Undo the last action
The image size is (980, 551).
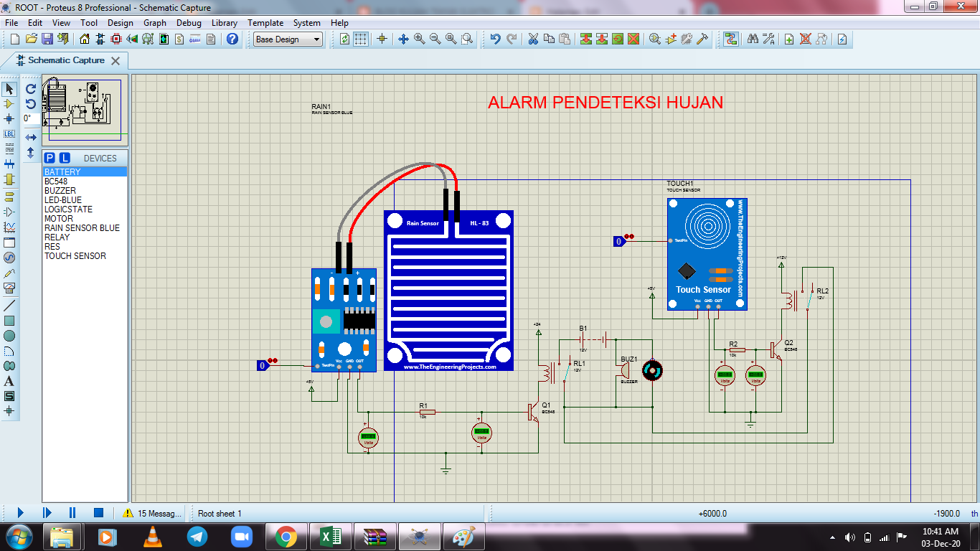coord(495,39)
